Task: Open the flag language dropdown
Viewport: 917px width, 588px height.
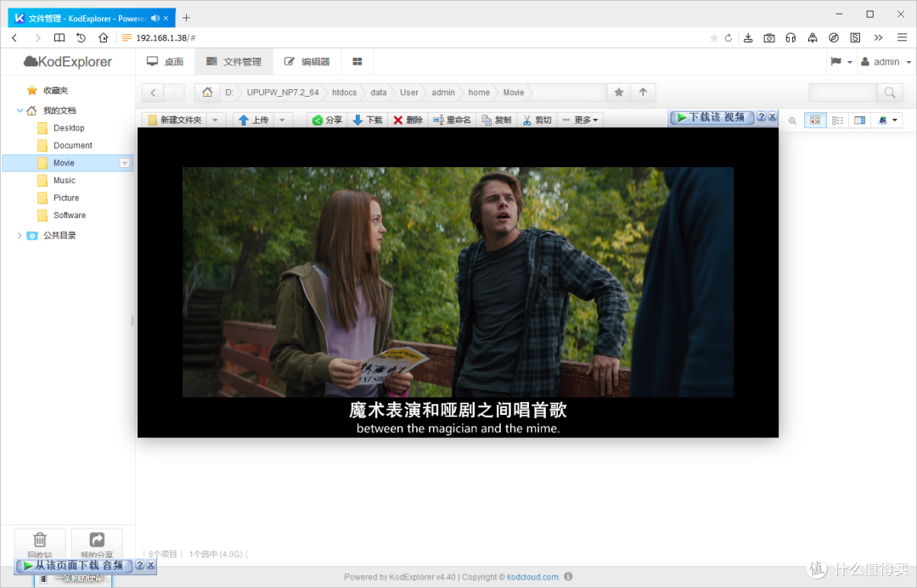Action: point(841,61)
